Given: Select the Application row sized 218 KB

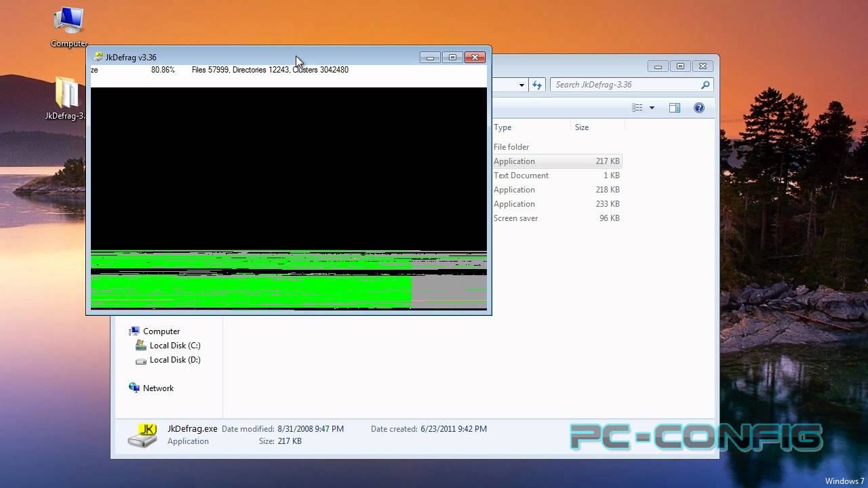Looking at the screenshot, I should coord(557,190).
